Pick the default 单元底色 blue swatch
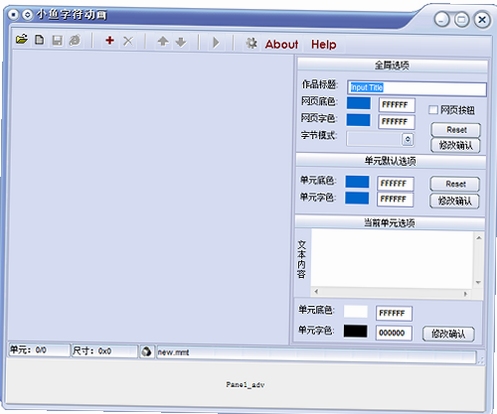Screen dimensions: 497x414 tap(357, 182)
